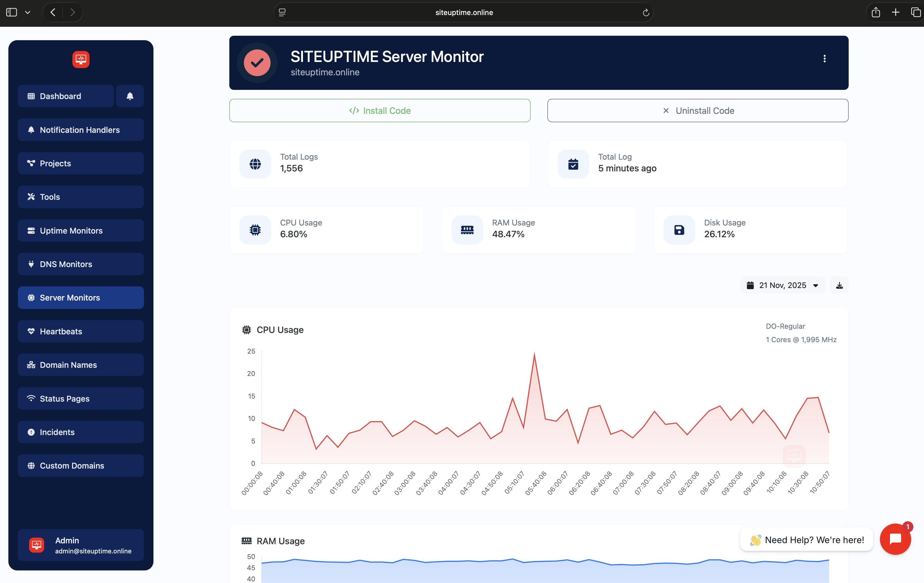Click the Install Code button
924x583 pixels.
point(379,111)
